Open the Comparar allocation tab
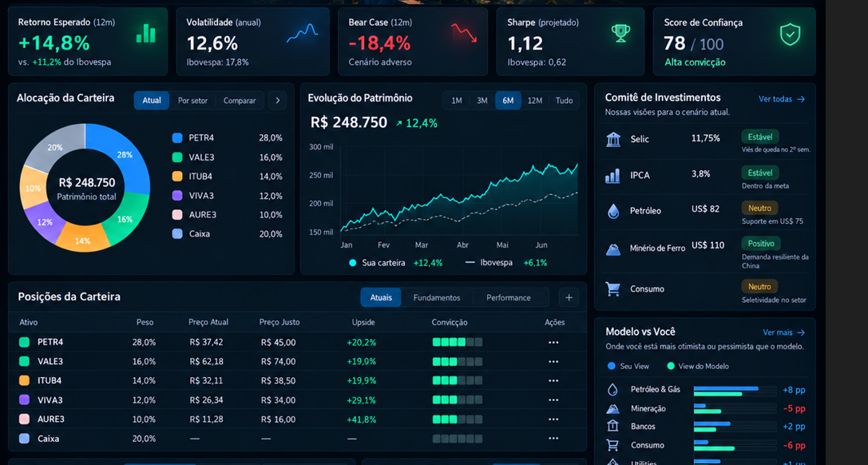 click(240, 101)
